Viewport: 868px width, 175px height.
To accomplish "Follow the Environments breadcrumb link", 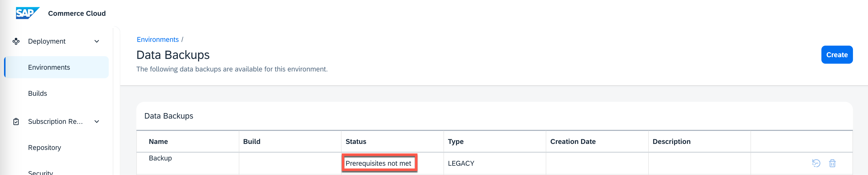I will point(158,39).
